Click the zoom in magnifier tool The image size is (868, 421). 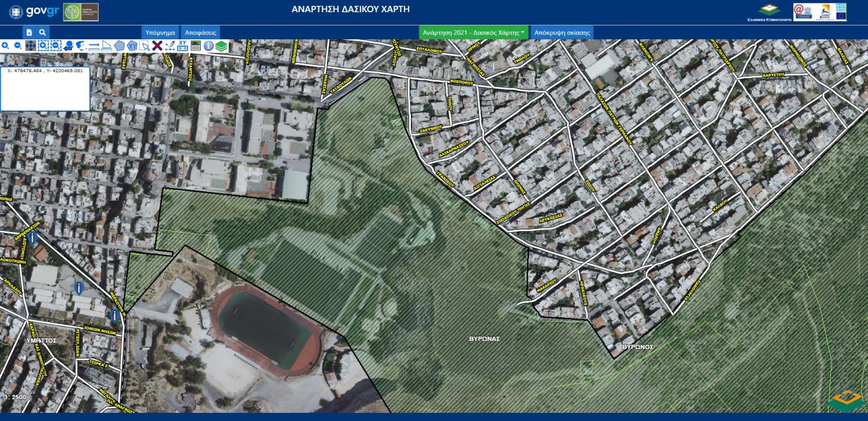5,46
